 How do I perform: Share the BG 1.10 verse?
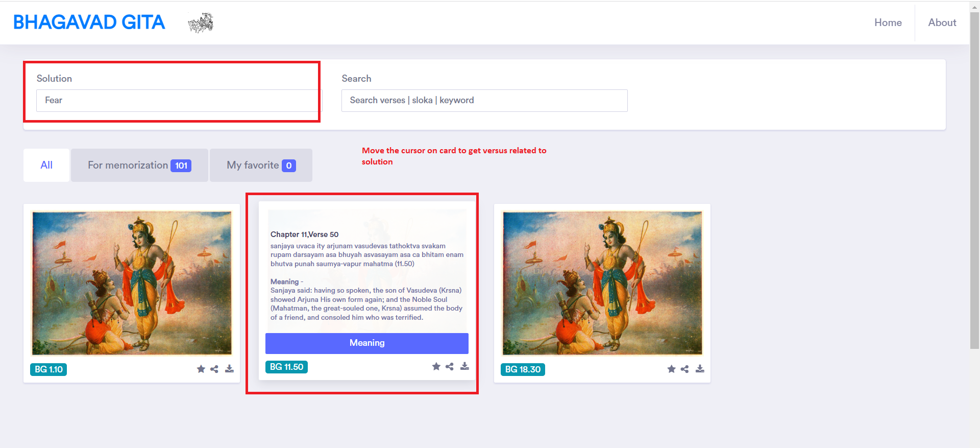tap(214, 369)
